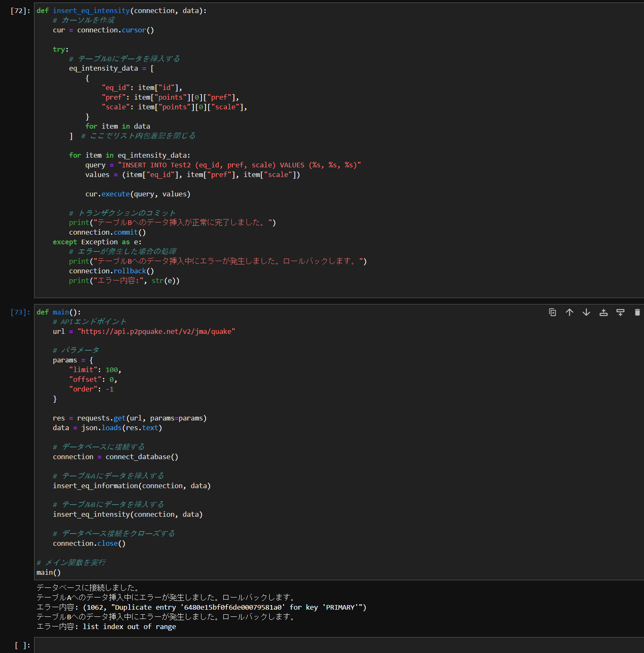Click the '"eq_id": item["id"],' line

click(x=142, y=87)
